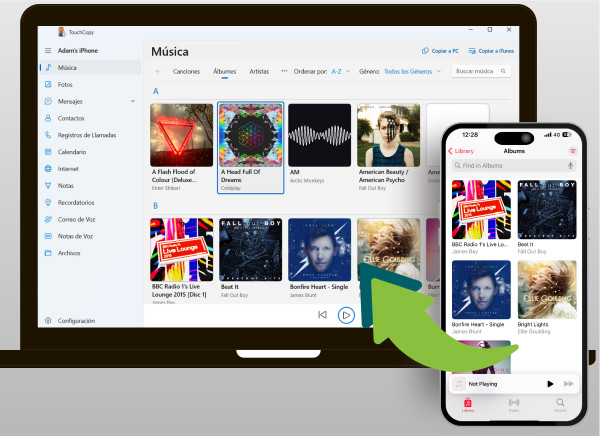The image size is (600, 436).
Task: Click the Notas icon in sidebar
Action: coord(48,185)
